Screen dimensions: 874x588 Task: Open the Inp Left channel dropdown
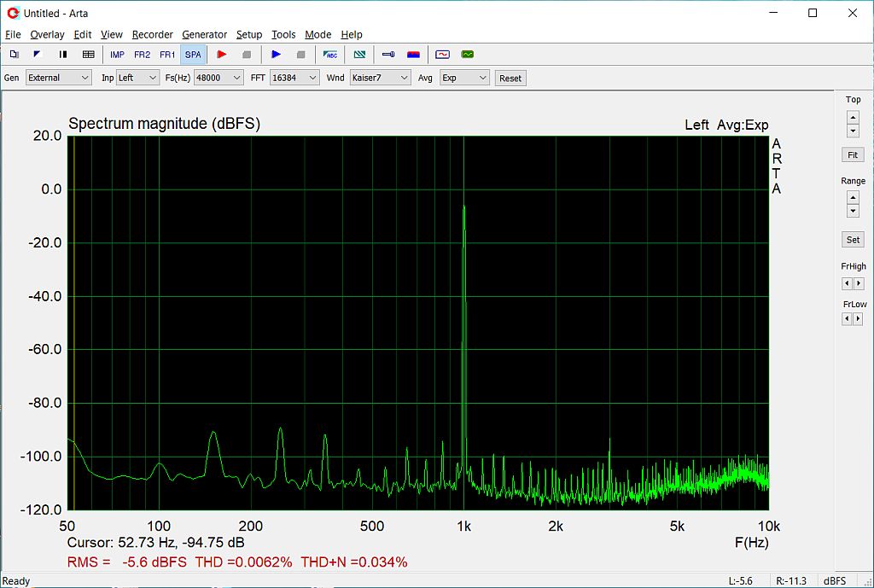tap(137, 78)
